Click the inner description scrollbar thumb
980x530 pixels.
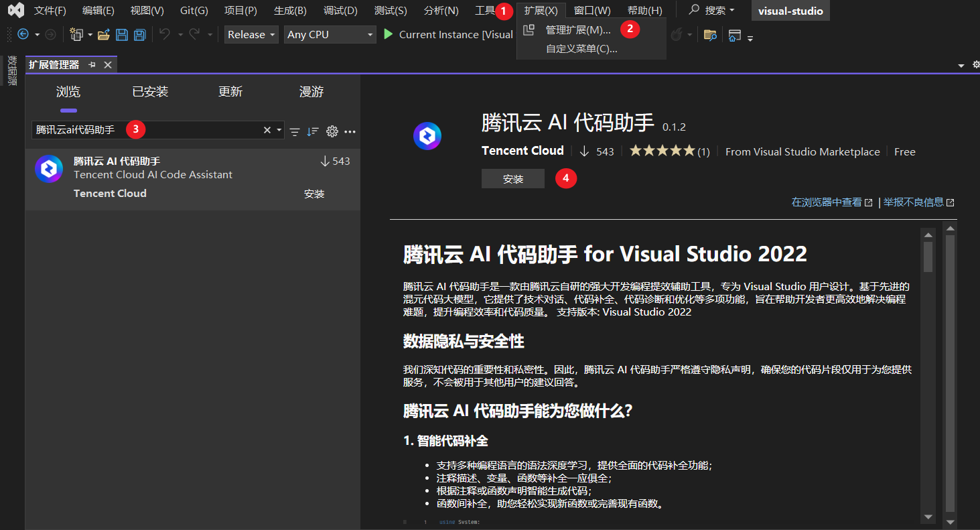[x=928, y=256]
